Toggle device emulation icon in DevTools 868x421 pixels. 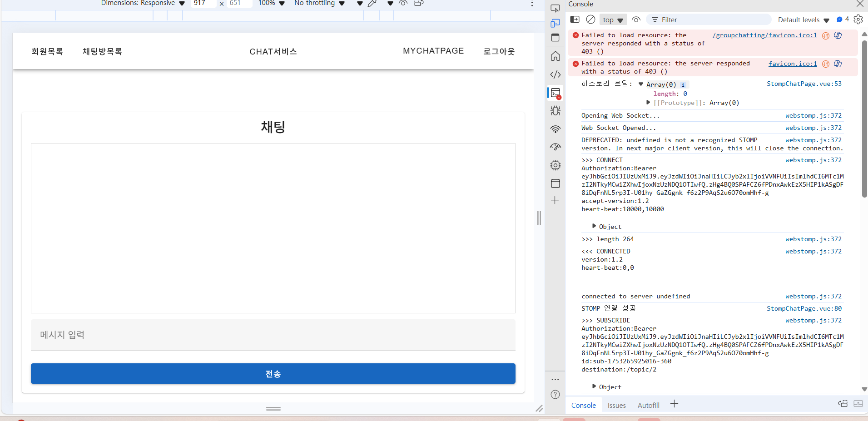[x=555, y=23]
